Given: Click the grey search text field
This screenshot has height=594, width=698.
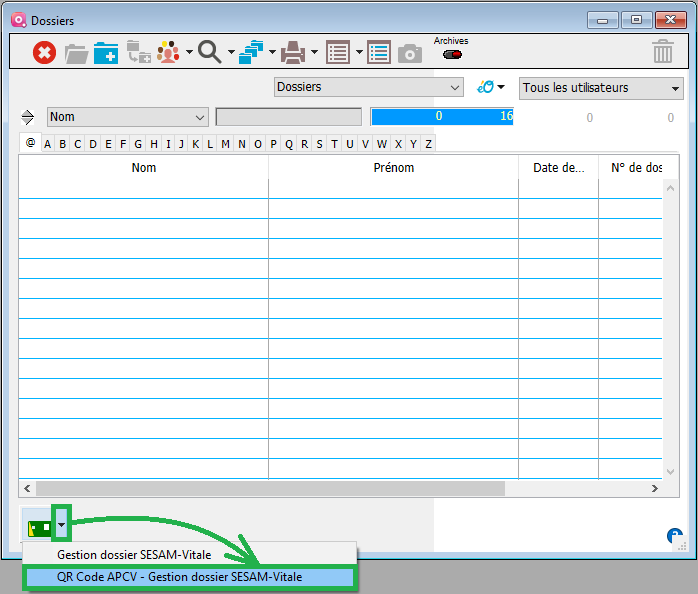Looking at the screenshot, I should click(x=288, y=117).
